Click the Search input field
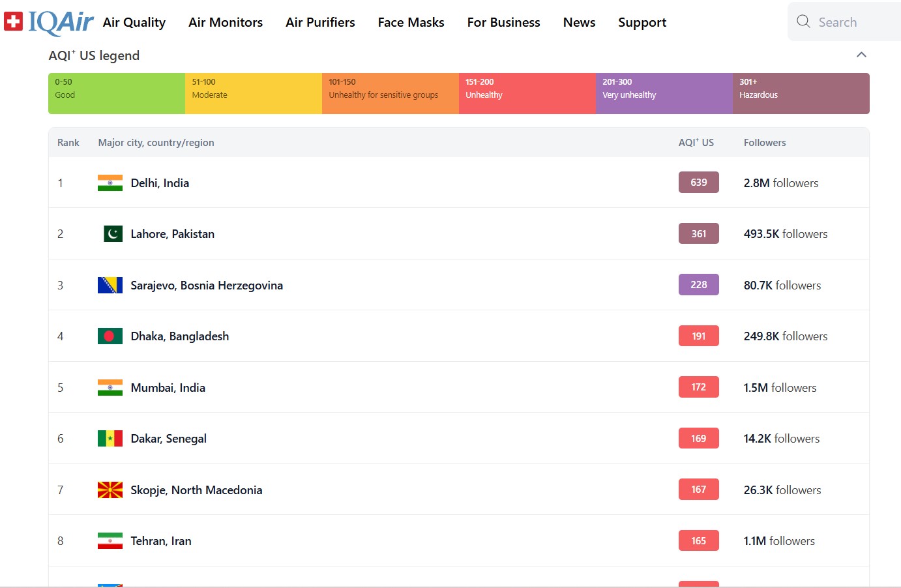Viewport: 901px width, 588px height. (854, 22)
